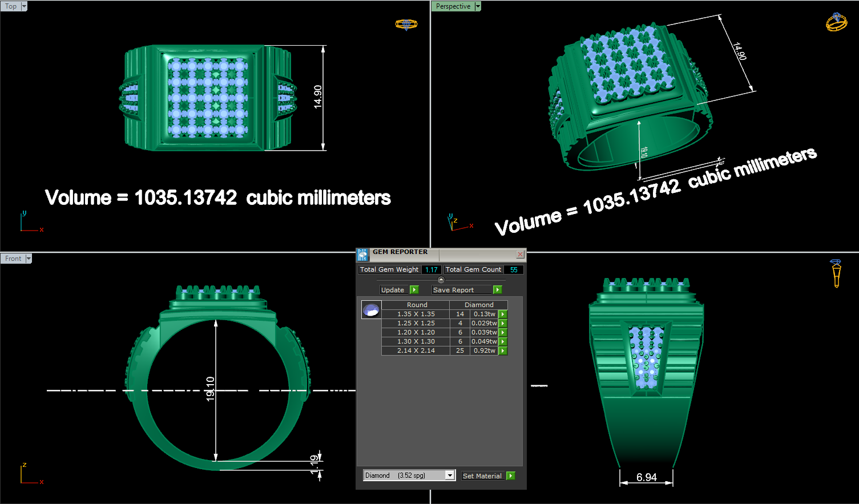Click the Set Material button
Image resolution: width=859 pixels, height=504 pixels.
pyautogui.click(x=483, y=475)
